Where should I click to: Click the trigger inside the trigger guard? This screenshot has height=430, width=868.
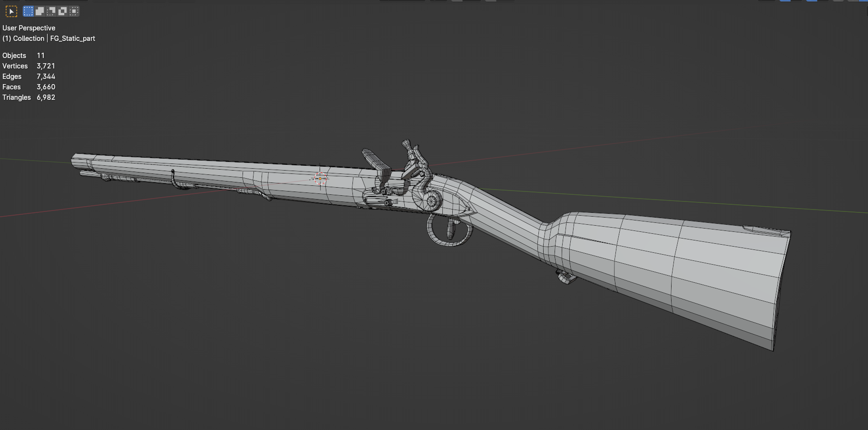(450, 230)
